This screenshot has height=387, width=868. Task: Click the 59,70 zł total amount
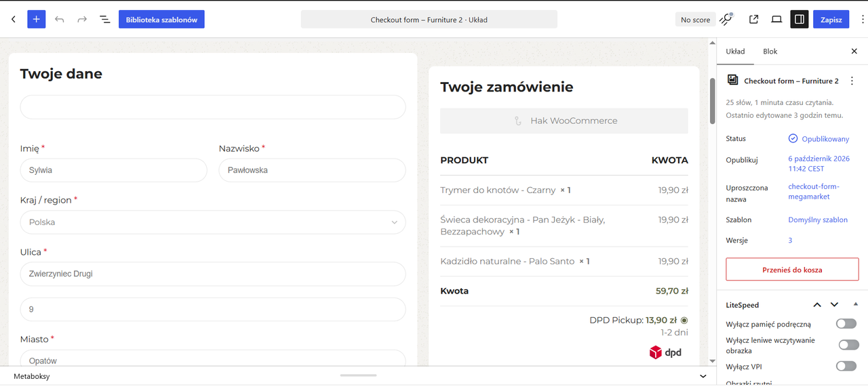tap(672, 291)
